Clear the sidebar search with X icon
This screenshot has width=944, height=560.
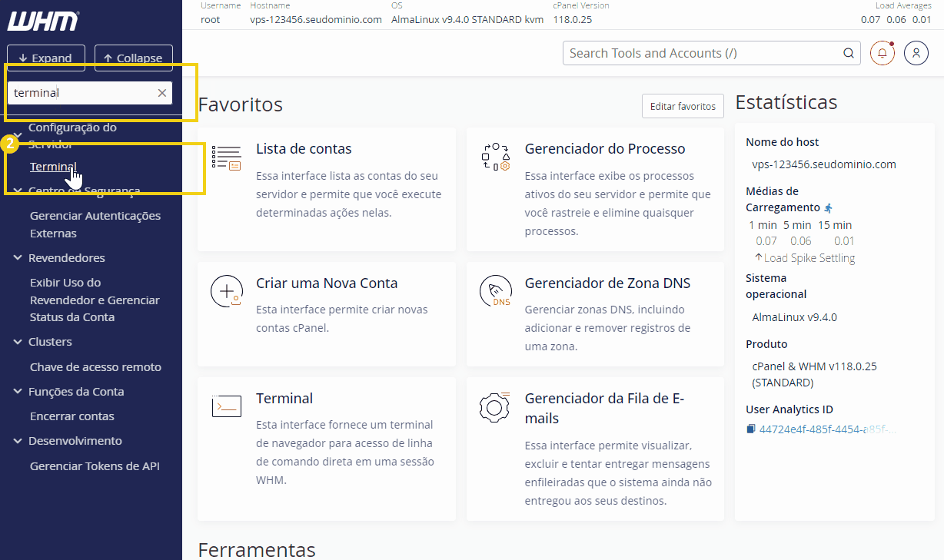pos(162,93)
